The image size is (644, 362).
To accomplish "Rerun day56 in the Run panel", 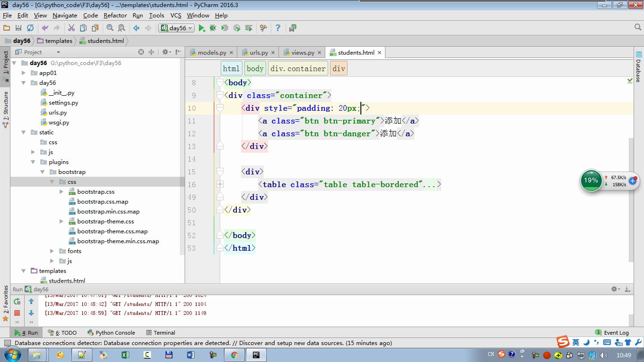I will tap(17, 302).
